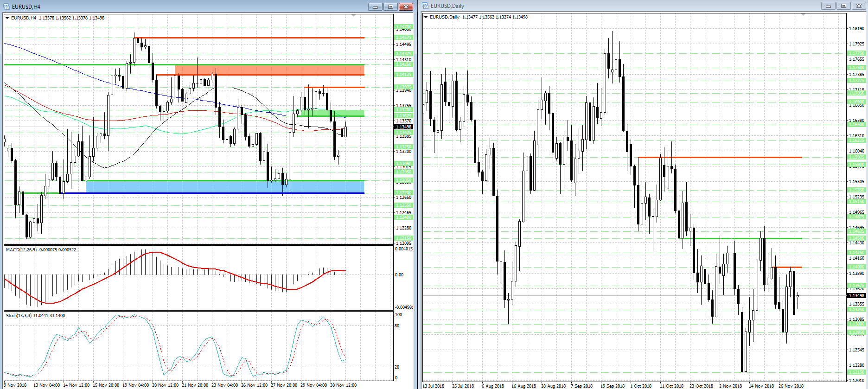Screen dimensions: 868x389
Task: Select the short orange line at 1.14000 in Daily
Action: coord(787,267)
